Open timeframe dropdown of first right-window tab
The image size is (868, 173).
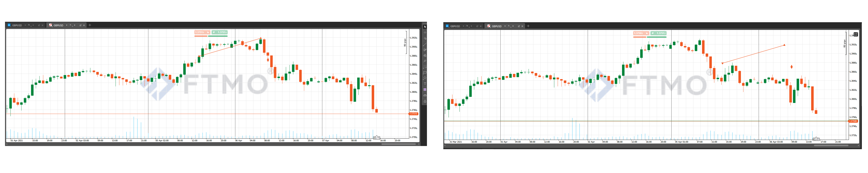[x=472, y=26]
